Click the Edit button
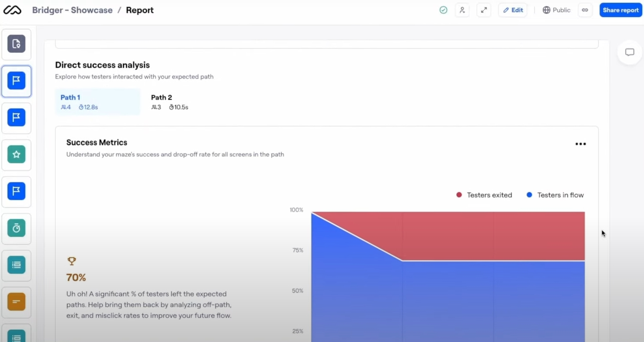This screenshot has width=644, height=342. pyautogui.click(x=513, y=10)
